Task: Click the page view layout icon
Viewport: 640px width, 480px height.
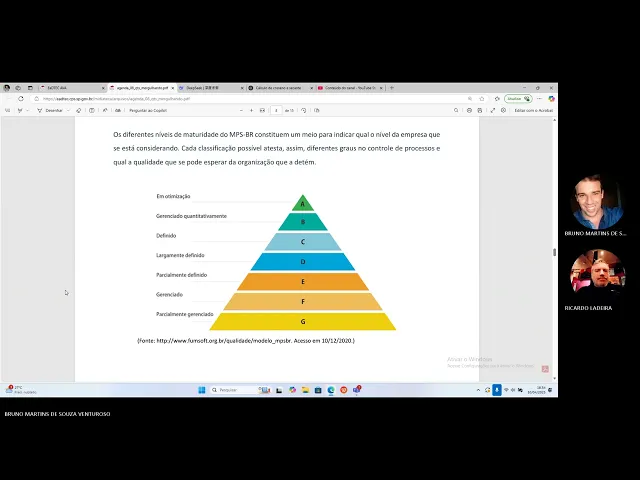Action: [92, 111]
